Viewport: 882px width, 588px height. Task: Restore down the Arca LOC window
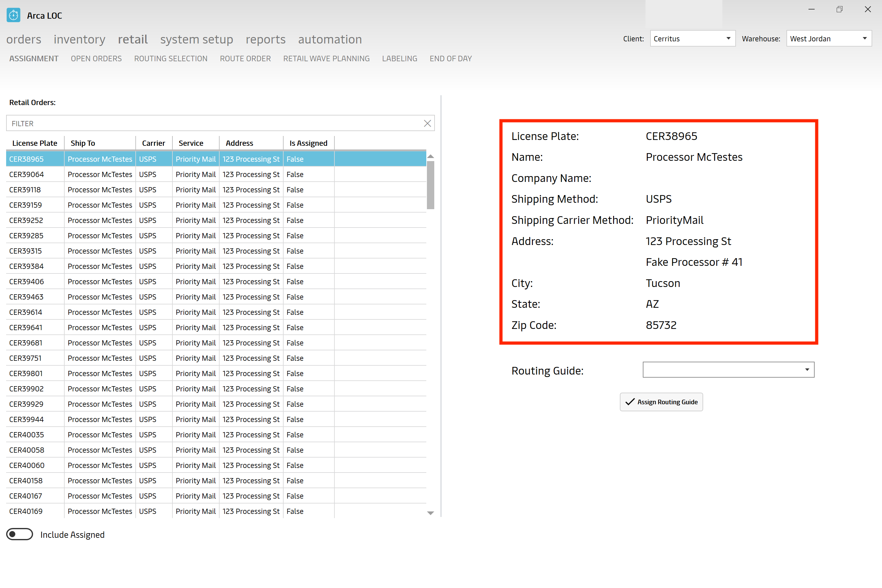pyautogui.click(x=840, y=9)
